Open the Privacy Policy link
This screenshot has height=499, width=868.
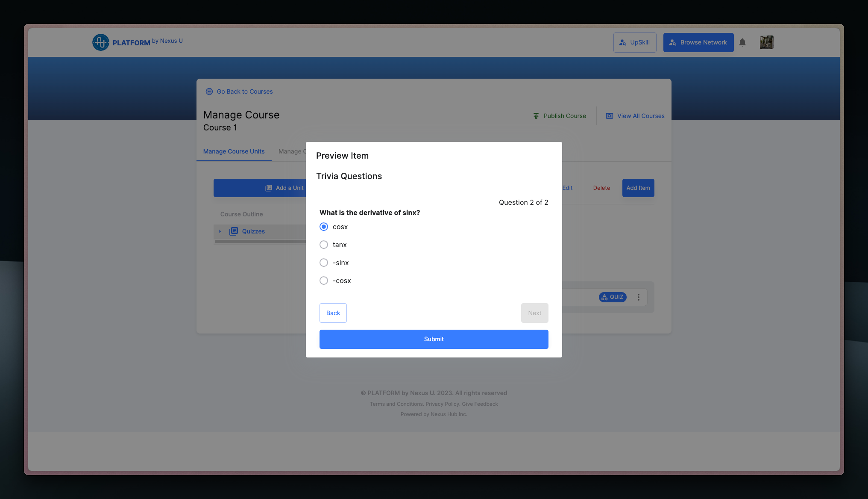pos(442,404)
